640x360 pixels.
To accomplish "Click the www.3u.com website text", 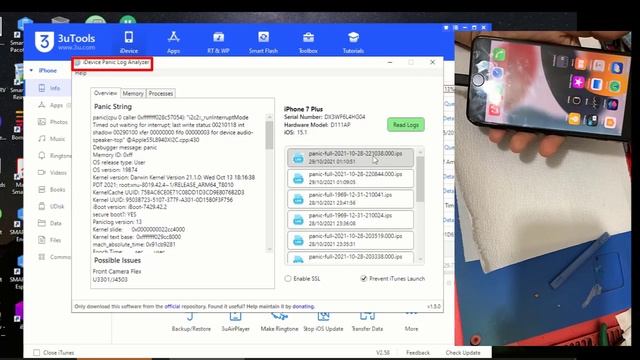I will coord(77,48).
